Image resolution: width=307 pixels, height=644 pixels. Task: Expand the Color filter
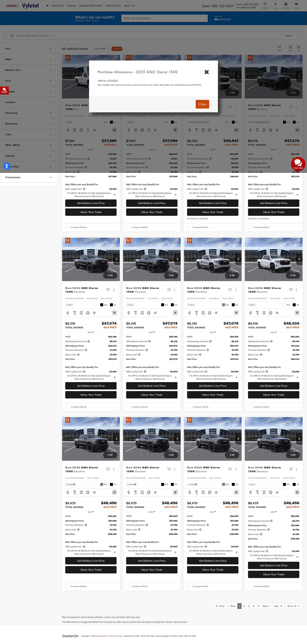(29, 134)
